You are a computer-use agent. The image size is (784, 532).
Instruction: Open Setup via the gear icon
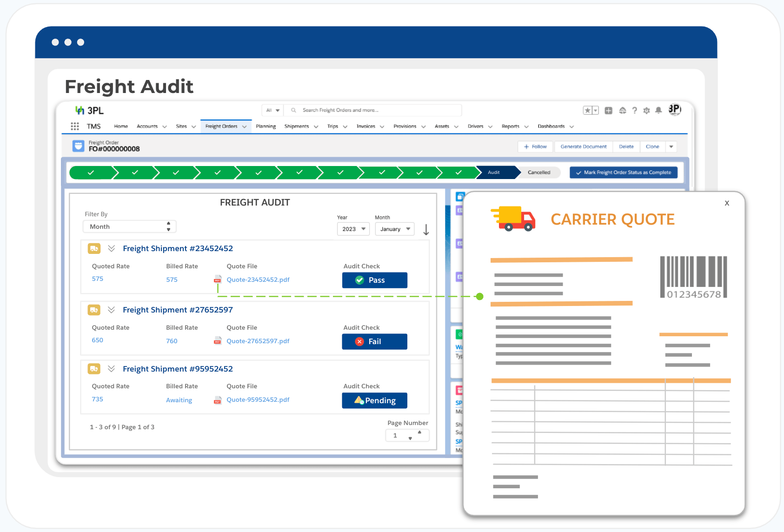[646, 110]
